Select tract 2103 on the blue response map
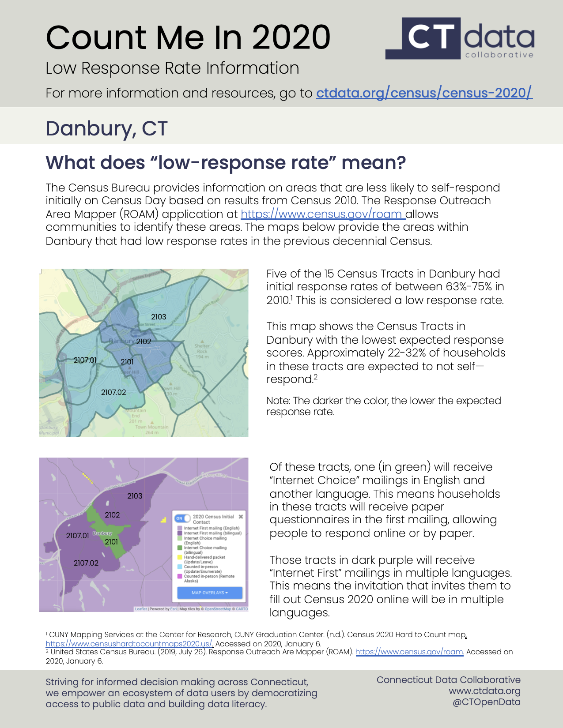This screenshot has width=563, height=728. tap(159, 317)
